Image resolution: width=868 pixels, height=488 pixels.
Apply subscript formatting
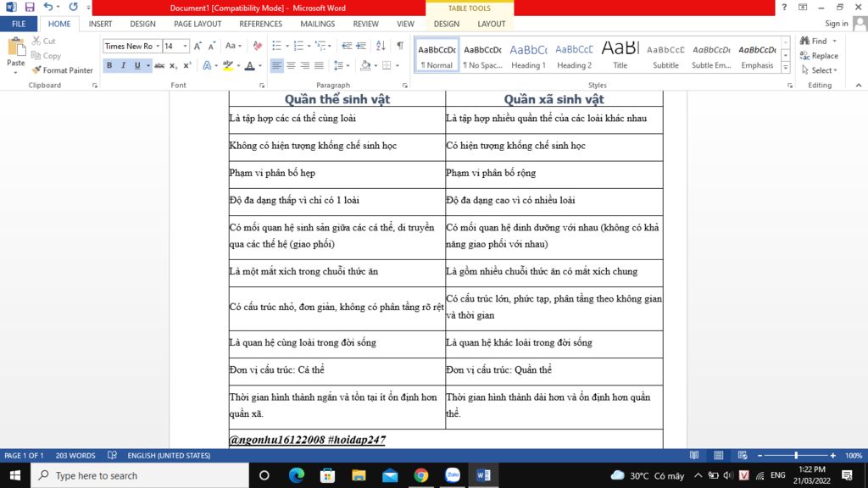point(173,65)
